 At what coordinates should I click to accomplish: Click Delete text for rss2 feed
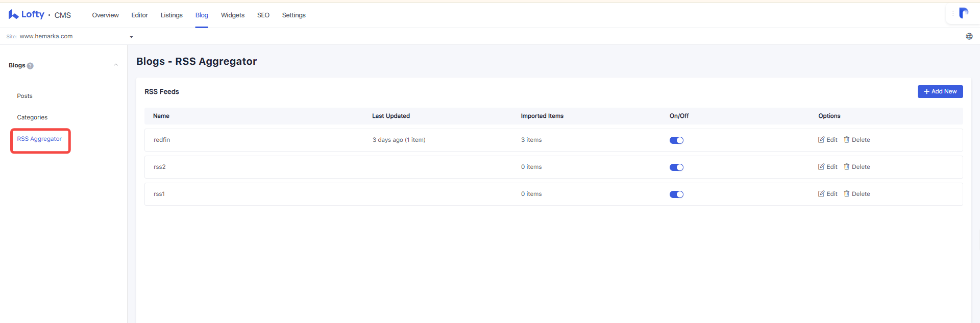point(861,167)
